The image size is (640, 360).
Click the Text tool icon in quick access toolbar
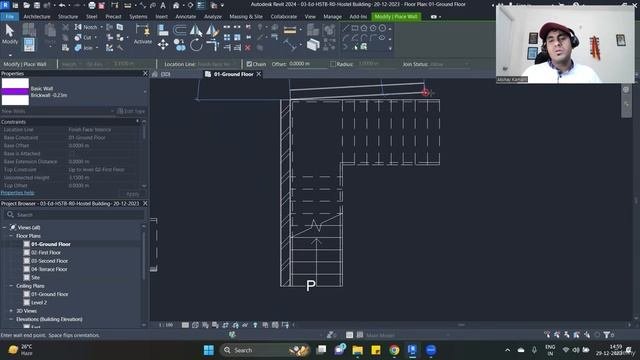pos(163,5)
